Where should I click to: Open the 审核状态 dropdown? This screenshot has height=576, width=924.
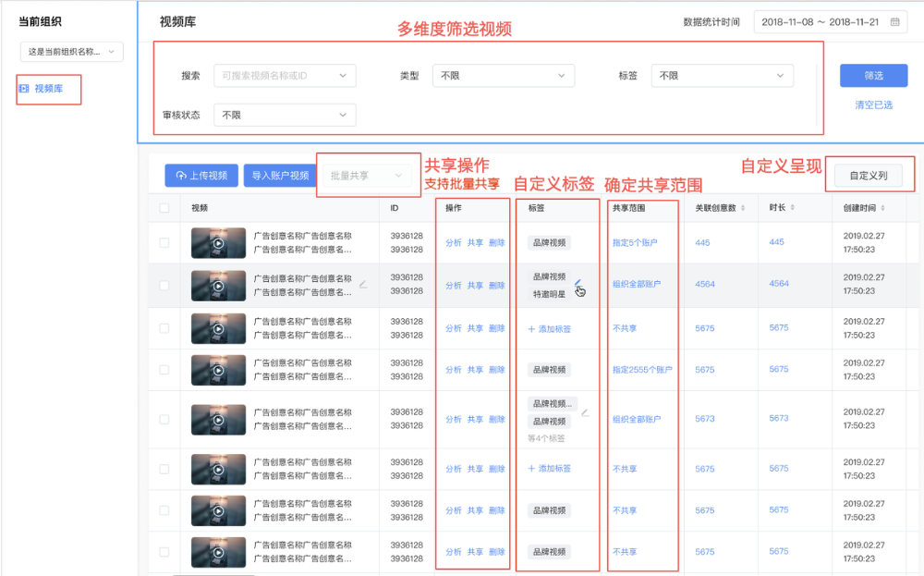[x=285, y=115]
